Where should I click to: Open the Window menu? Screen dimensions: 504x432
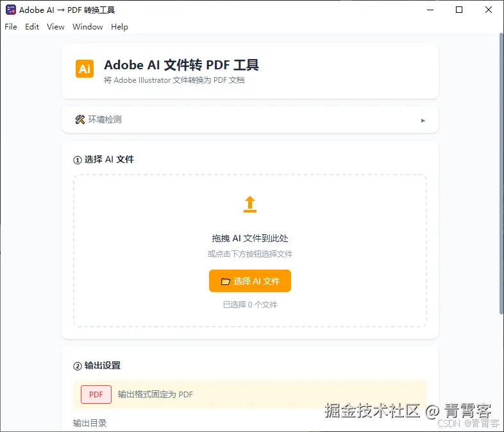coord(88,27)
